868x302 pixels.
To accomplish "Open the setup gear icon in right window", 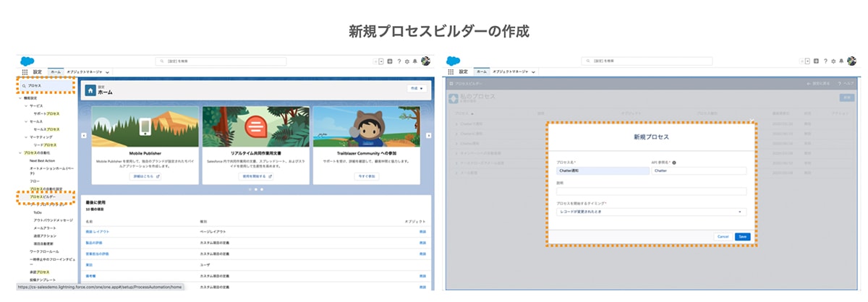I will [x=833, y=61].
